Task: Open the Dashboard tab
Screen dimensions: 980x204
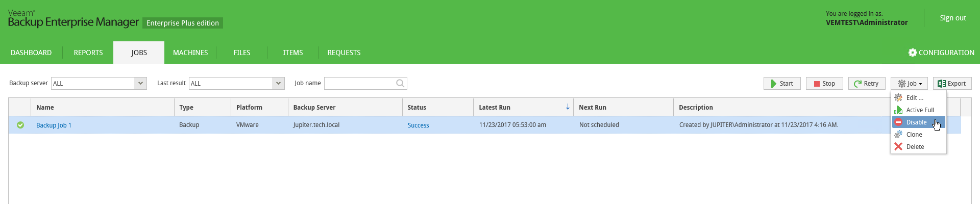Action: (31, 53)
